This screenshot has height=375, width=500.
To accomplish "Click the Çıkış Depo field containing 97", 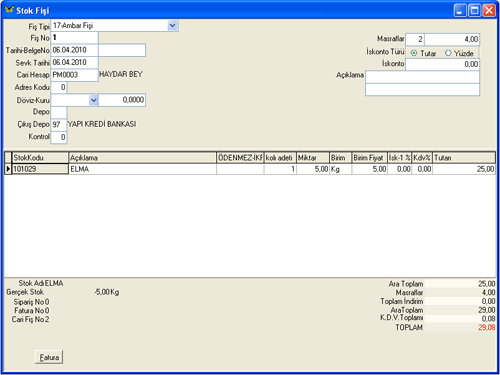I will (x=59, y=125).
